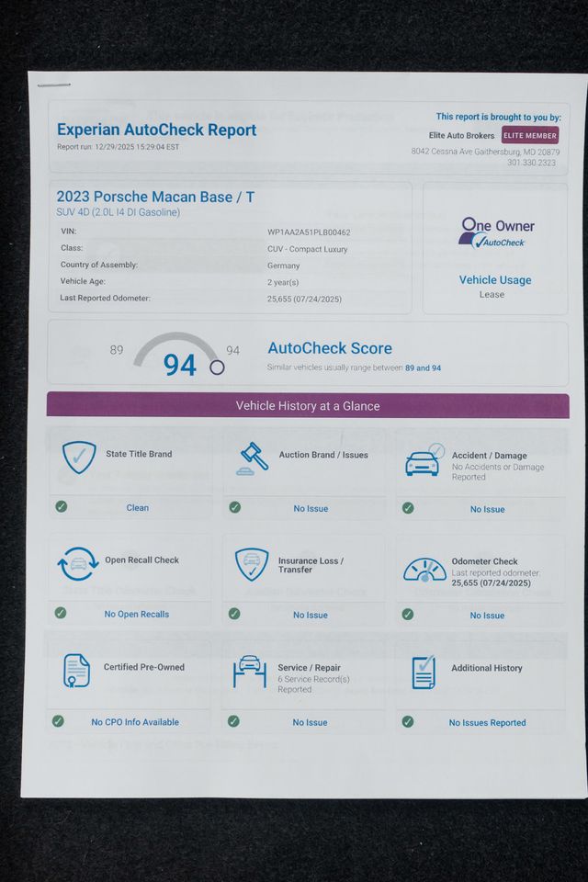Click the Auction Brand gavel icon

click(252, 458)
